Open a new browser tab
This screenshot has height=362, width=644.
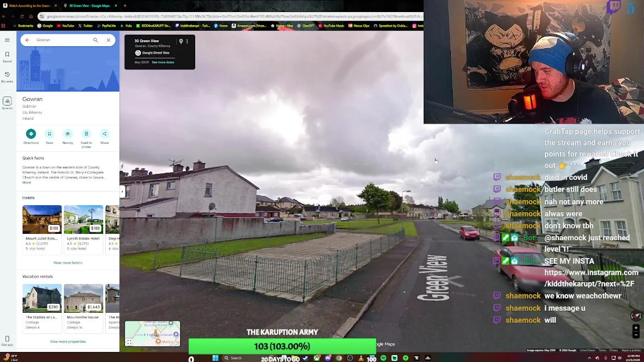125,6
